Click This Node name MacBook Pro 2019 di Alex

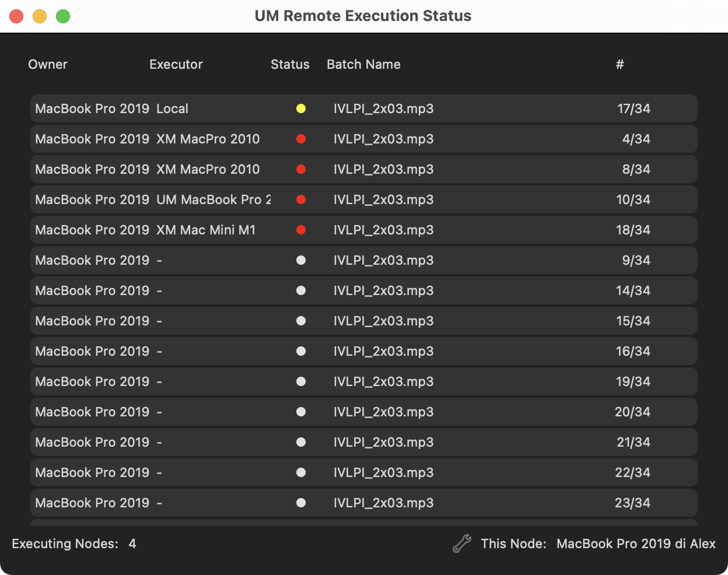click(x=636, y=544)
